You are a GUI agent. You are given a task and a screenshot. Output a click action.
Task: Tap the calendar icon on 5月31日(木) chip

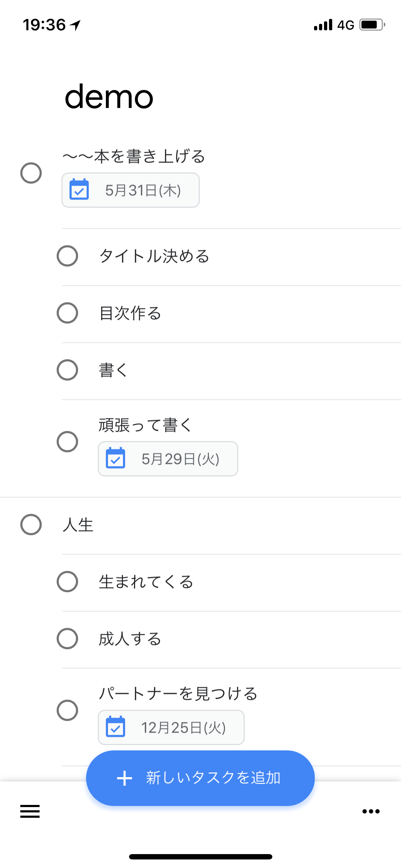click(79, 190)
